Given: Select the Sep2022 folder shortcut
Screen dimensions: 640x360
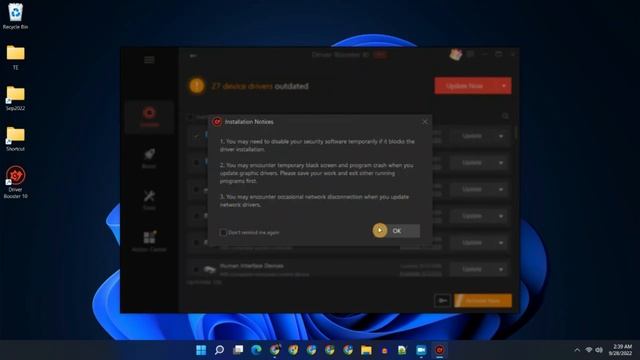Looking at the screenshot, I should [x=16, y=98].
